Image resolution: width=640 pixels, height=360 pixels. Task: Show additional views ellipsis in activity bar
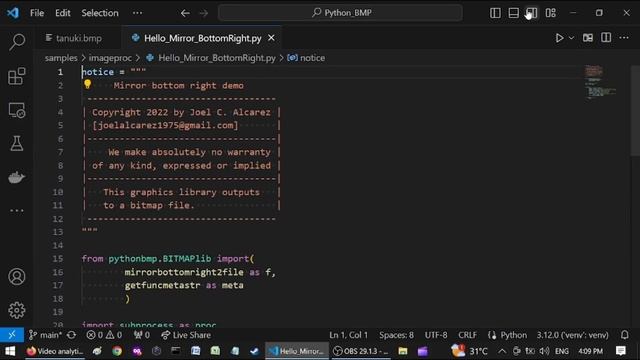click(17, 211)
